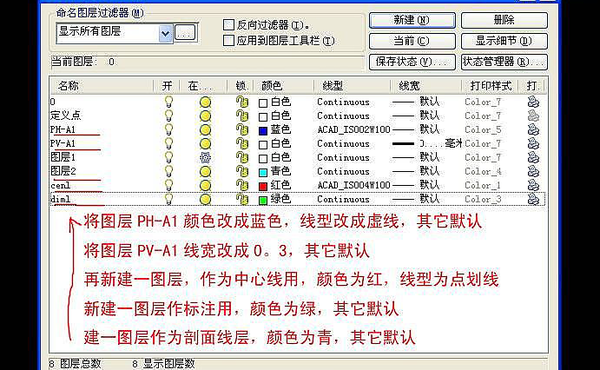The image size is (600, 370).
Task: Toggle the light bulb for layer 0
Action: tap(168, 102)
